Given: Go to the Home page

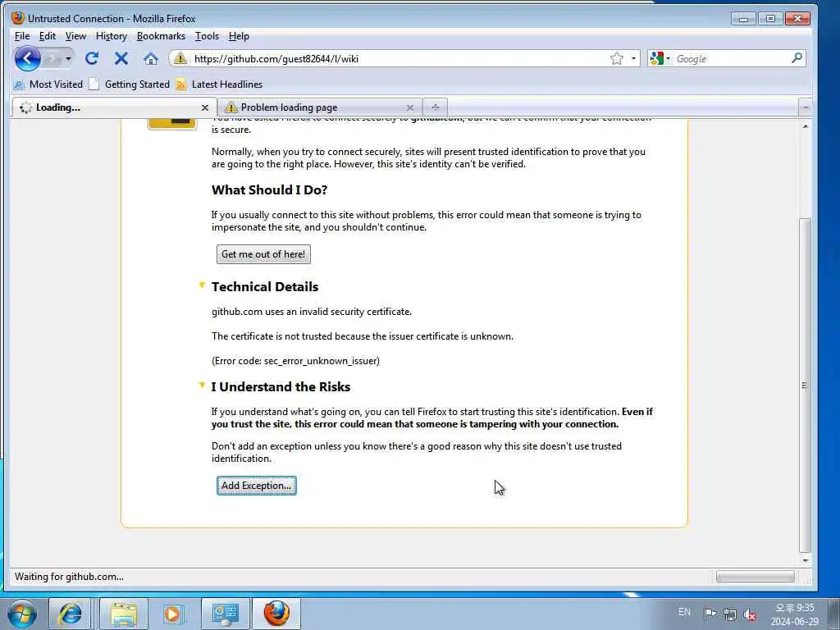Looking at the screenshot, I should coord(151,58).
